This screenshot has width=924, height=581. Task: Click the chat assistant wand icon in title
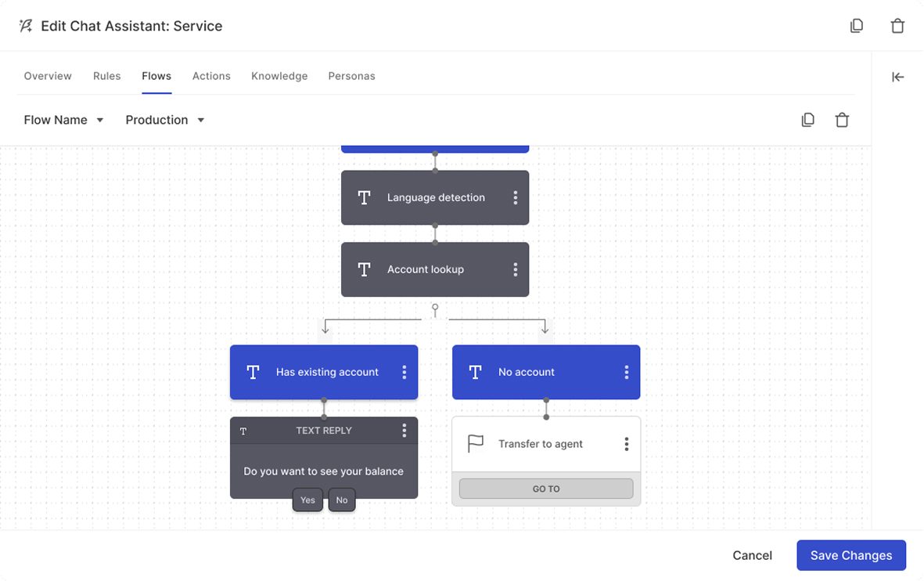coord(25,26)
